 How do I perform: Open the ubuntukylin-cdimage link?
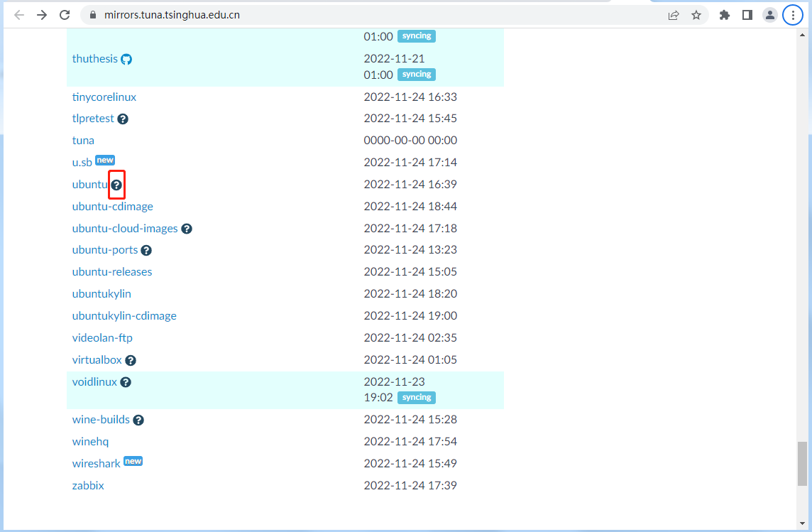124,315
